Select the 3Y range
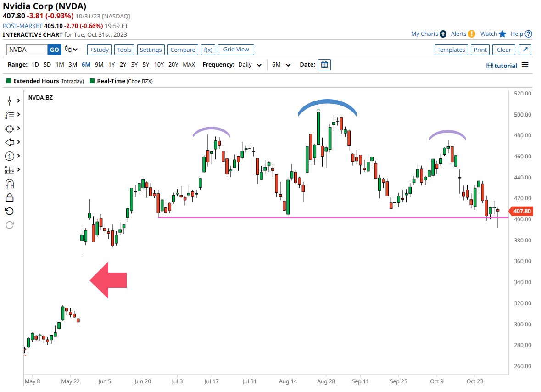The image size is (541, 392). tap(134, 65)
